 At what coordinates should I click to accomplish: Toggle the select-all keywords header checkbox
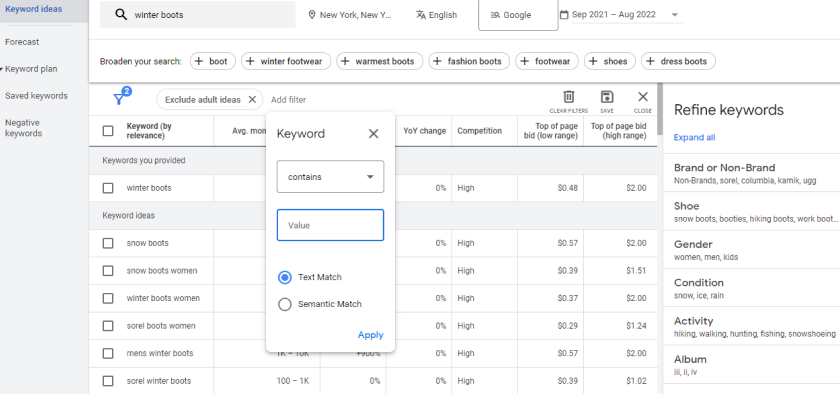(x=108, y=131)
